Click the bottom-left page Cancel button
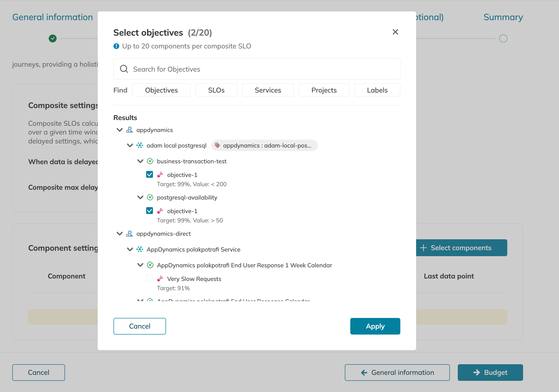 tap(39, 372)
